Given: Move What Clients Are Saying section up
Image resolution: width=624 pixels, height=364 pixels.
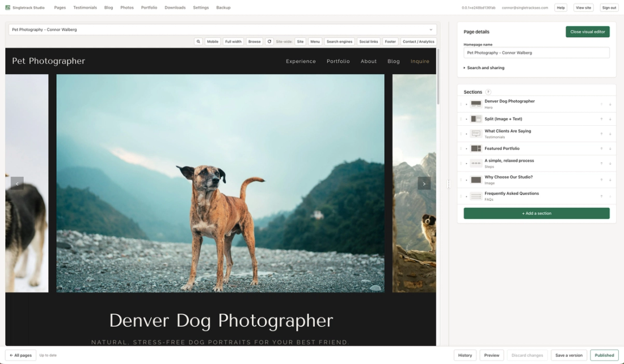Looking at the screenshot, I should coord(601,134).
